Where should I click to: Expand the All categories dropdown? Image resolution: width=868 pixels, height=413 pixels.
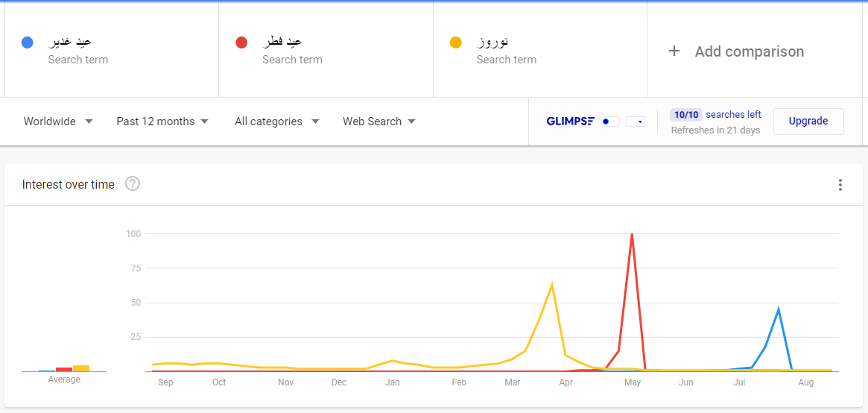coord(276,122)
